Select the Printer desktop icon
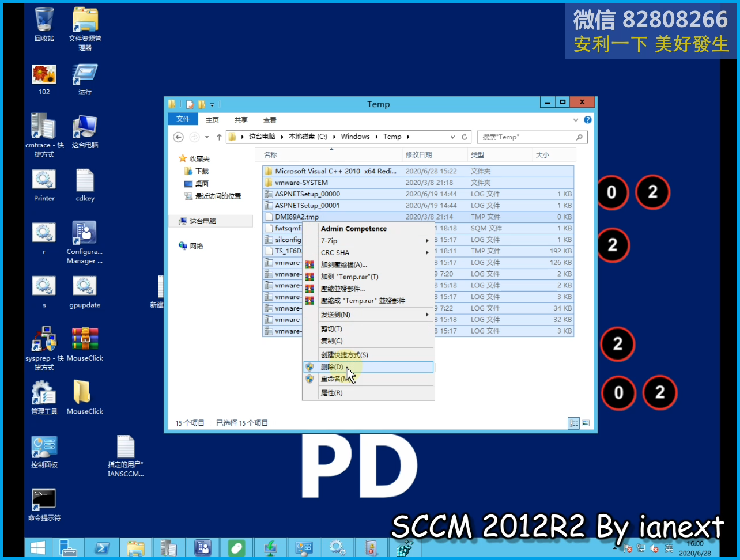The width and height of the screenshot is (740, 560). [44, 186]
